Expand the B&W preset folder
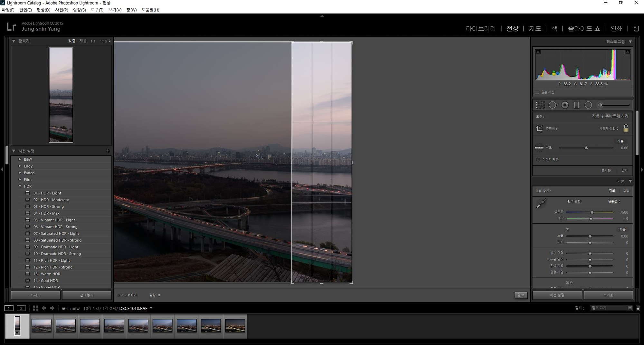Viewport: 644px width, 345px height. click(20, 159)
